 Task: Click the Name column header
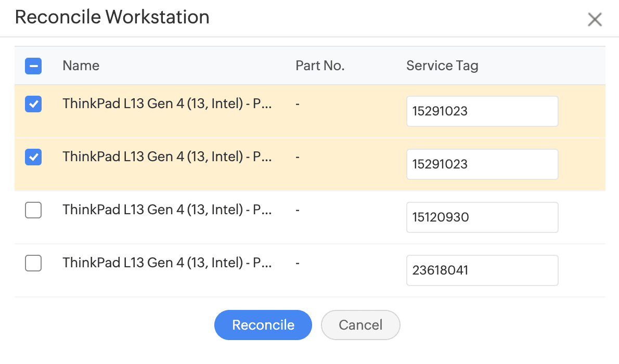tap(81, 66)
